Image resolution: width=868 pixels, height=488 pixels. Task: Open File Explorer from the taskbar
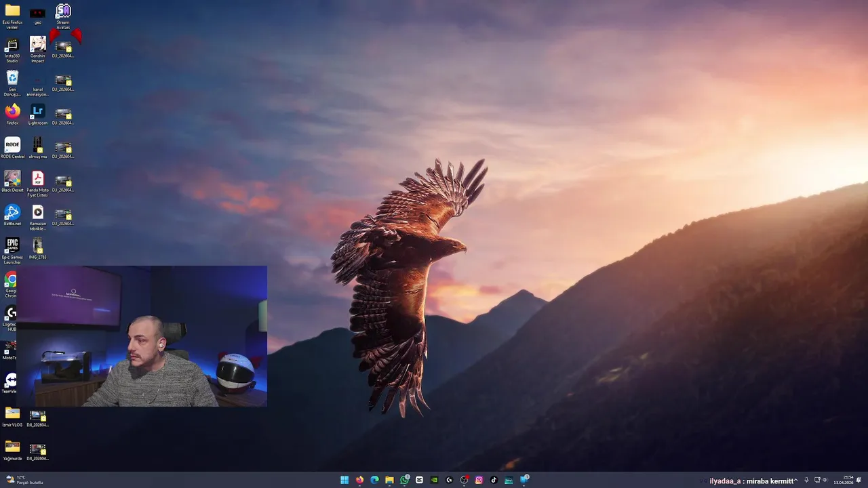click(389, 480)
